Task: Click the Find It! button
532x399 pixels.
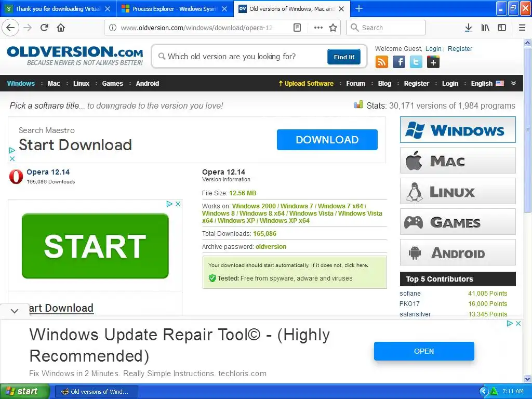Action: [x=344, y=57]
